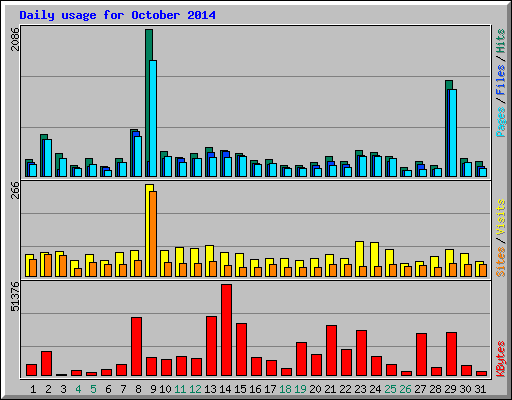Click the day 21 axis label
The height and width of the screenshot is (400, 512).
coord(330,389)
